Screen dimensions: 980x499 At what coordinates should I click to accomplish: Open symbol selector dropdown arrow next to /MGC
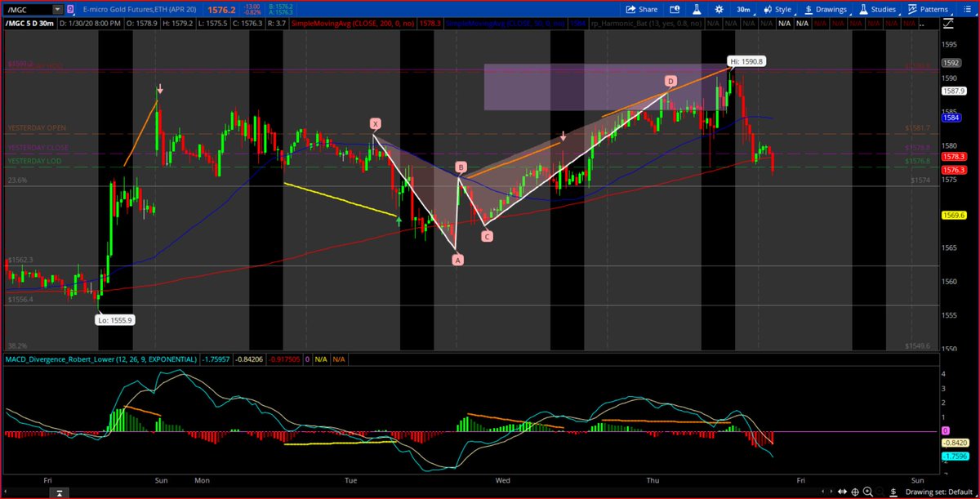coord(56,10)
